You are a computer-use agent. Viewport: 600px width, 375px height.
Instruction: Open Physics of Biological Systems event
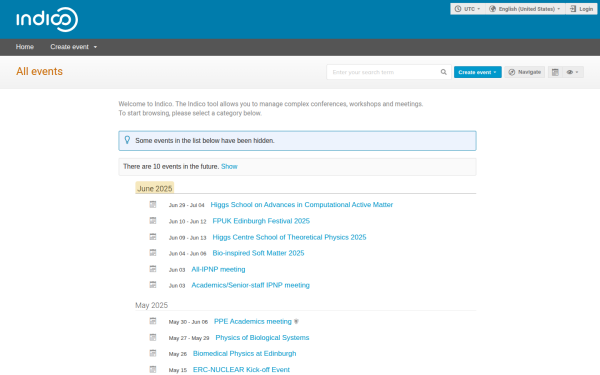point(262,338)
